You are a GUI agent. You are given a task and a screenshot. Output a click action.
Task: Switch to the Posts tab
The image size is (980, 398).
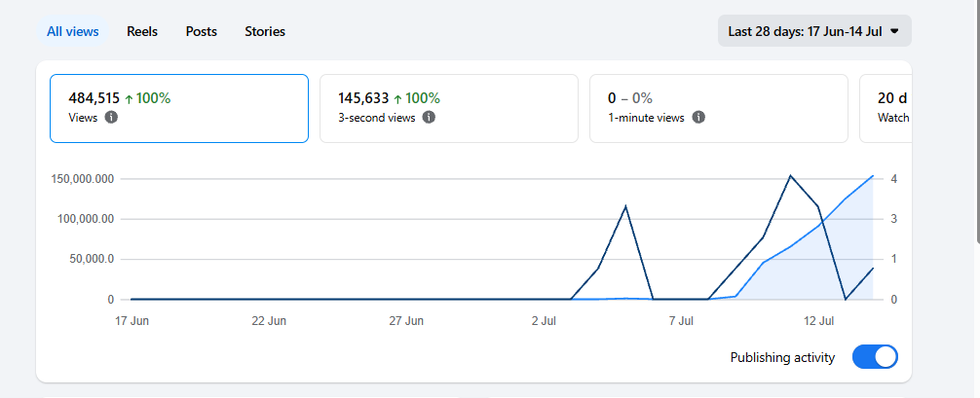[x=202, y=31]
